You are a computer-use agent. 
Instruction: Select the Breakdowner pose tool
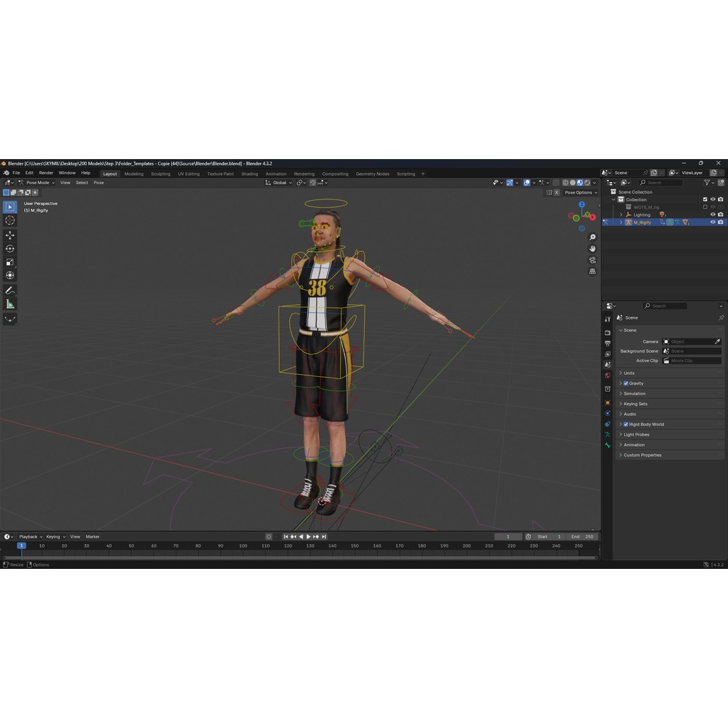(x=9, y=319)
